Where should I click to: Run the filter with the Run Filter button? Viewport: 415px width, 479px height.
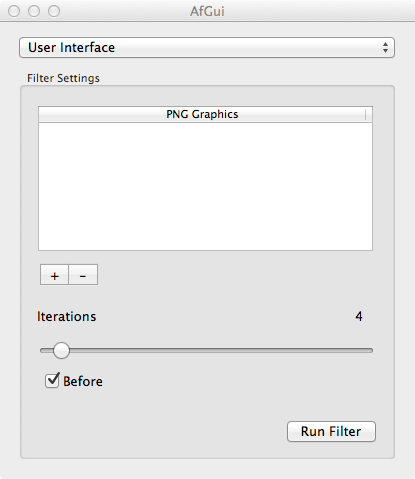click(x=331, y=431)
